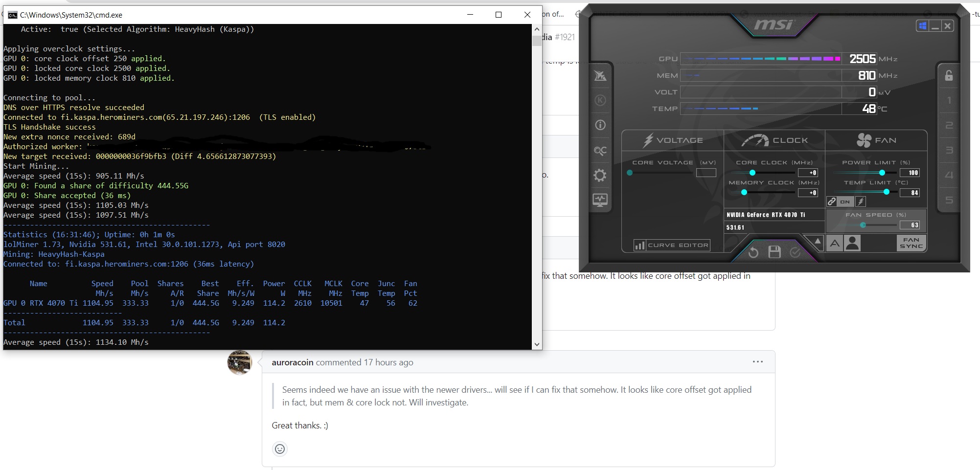Enable automatic fan control 'A' mode
The width and height of the screenshot is (980, 470).
[x=835, y=243]
